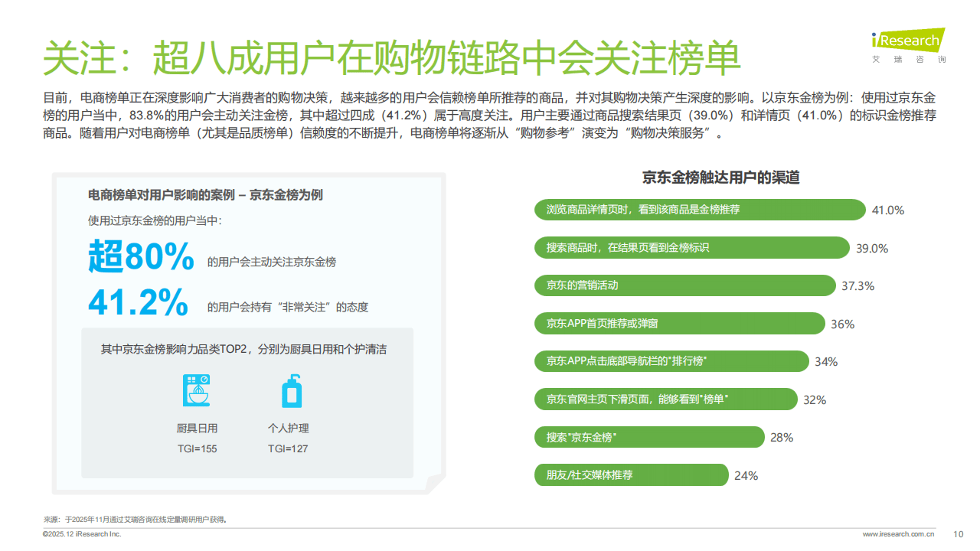Select the search results 39.0% bar
980x551 pixels.
tap(691, 248)
